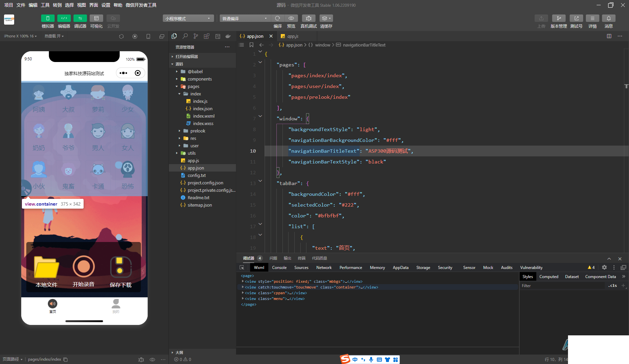Click the 版本管理 button
Viewport: 629px width, 364px height.
click(559, 18)
